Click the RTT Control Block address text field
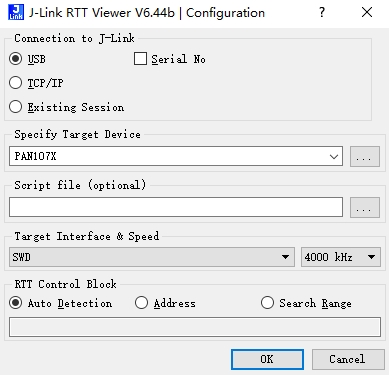This screenshot has width=389, height=375. [195, 327]
